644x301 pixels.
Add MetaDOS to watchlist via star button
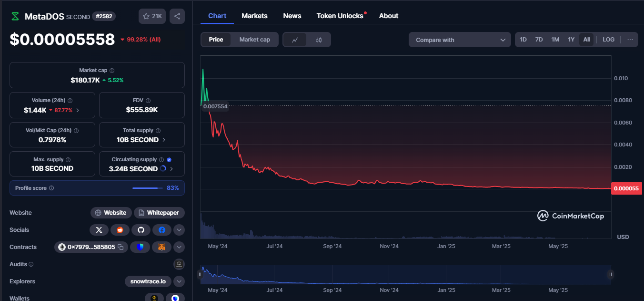152,16
